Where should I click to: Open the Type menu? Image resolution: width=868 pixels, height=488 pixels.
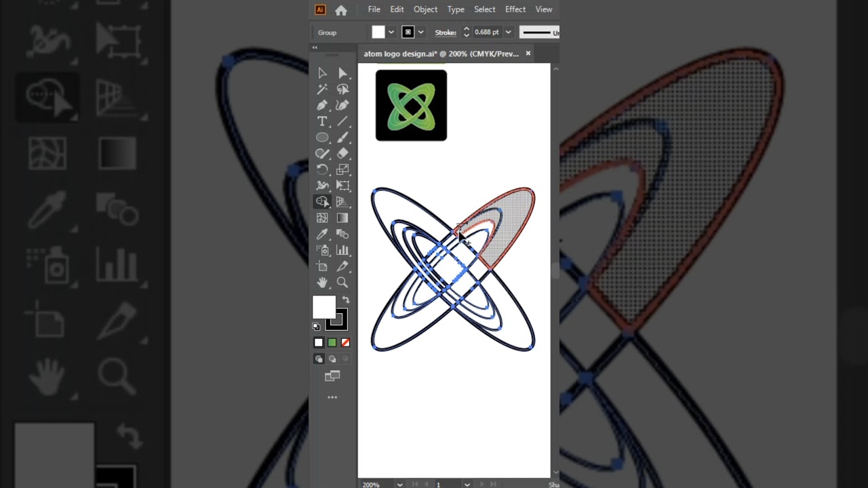(x=456, y=9)
